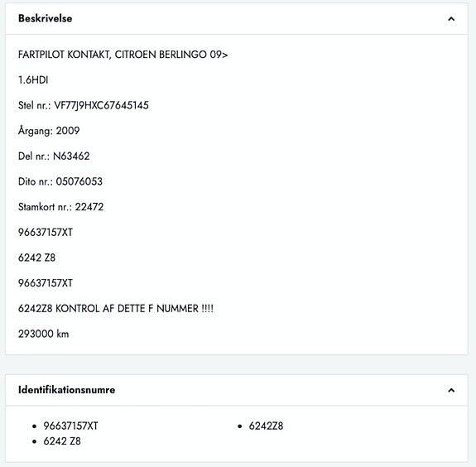Collapse the Beskrivelse section chevron
476x467 pixels.
[451, 19]
